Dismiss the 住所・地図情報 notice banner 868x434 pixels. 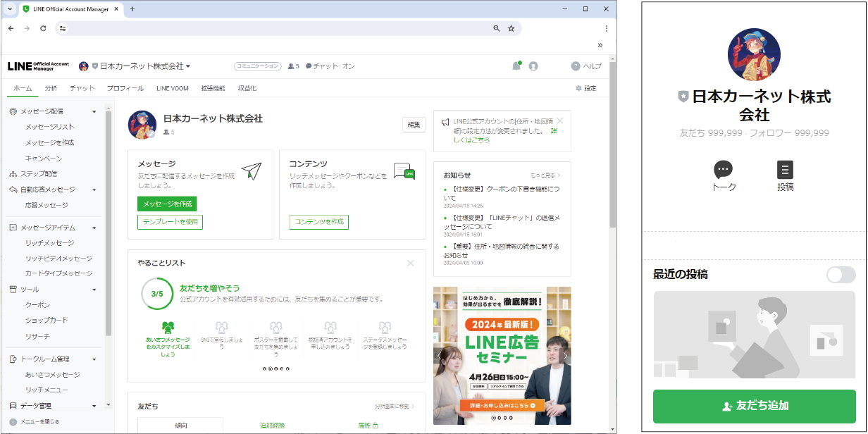(x=560, y=121)
